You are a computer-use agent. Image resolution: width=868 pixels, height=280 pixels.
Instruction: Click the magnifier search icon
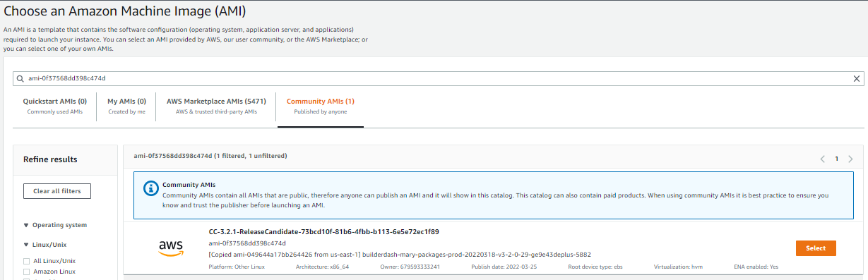[20, 78]
